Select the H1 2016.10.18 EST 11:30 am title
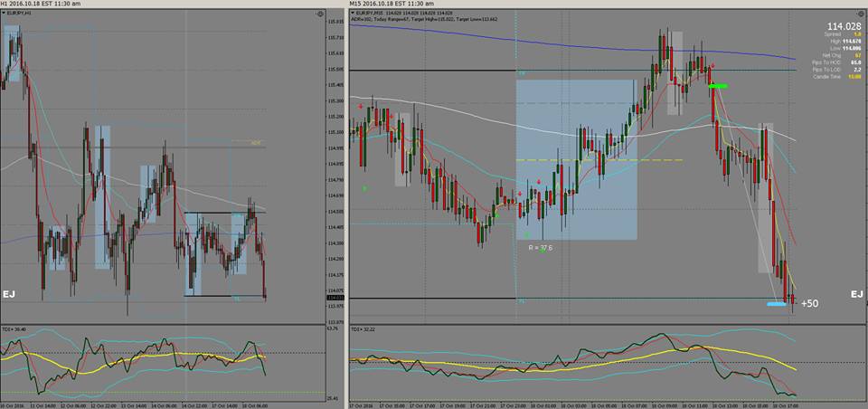The image size is (868, 409). [x=40, y=4]
